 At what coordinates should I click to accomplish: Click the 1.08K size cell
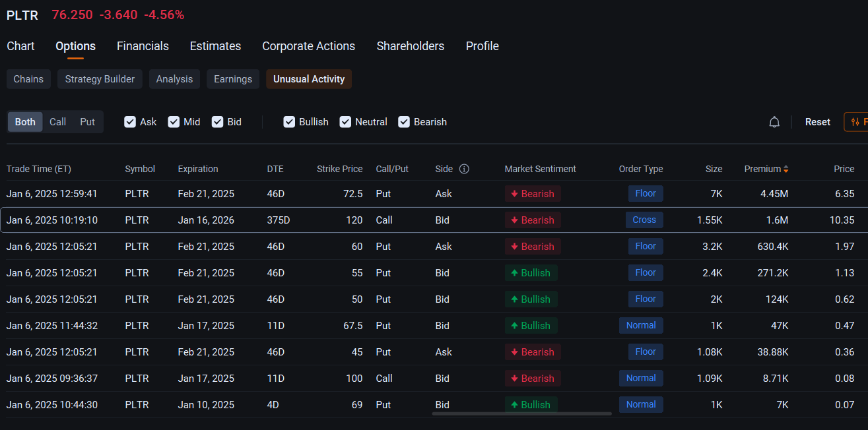710,352
